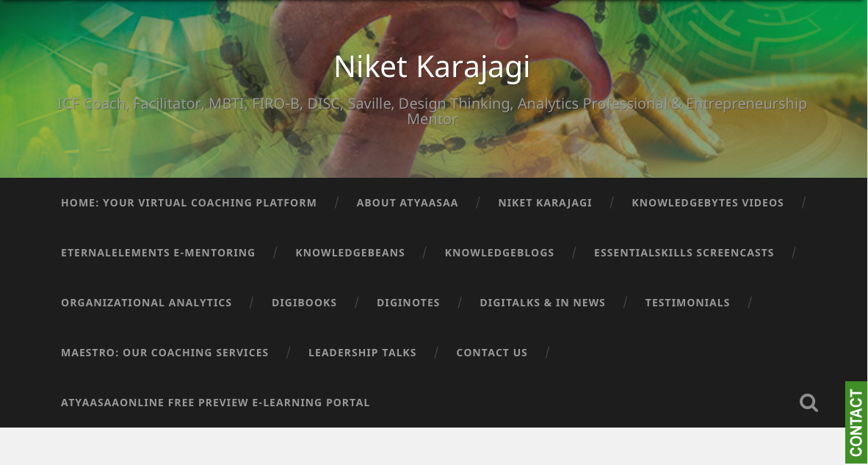Open the Testimonials page
This screenshot has height=465, width=868.
point(687,303)
